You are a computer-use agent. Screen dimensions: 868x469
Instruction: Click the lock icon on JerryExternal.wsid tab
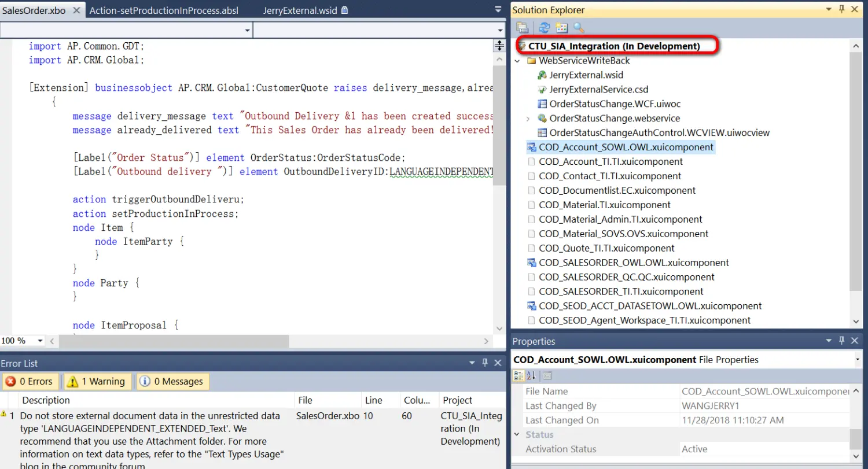(345, 10)
